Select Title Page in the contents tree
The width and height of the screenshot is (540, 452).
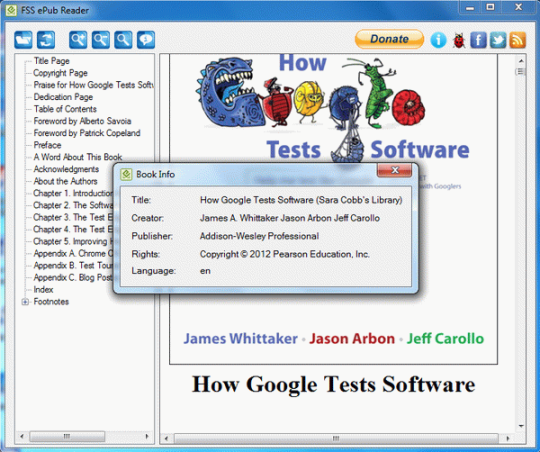pyautogui.click(x=52, y=61)
